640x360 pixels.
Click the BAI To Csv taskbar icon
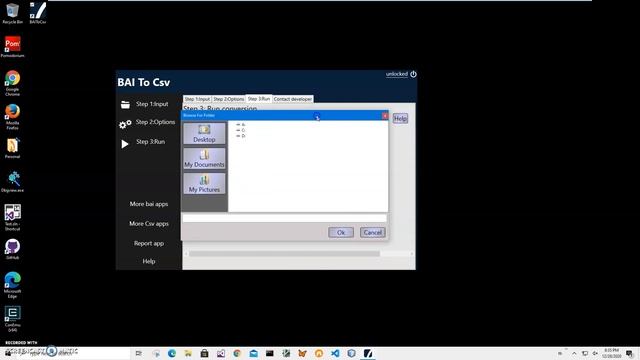368,353
